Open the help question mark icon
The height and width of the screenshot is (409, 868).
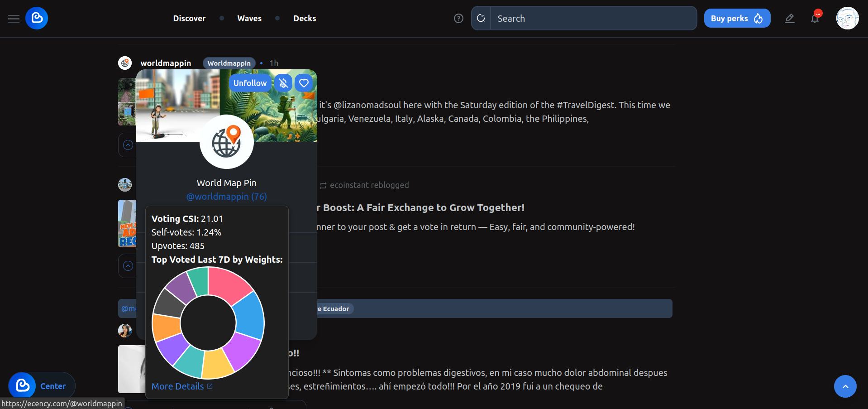click(458, 19)
